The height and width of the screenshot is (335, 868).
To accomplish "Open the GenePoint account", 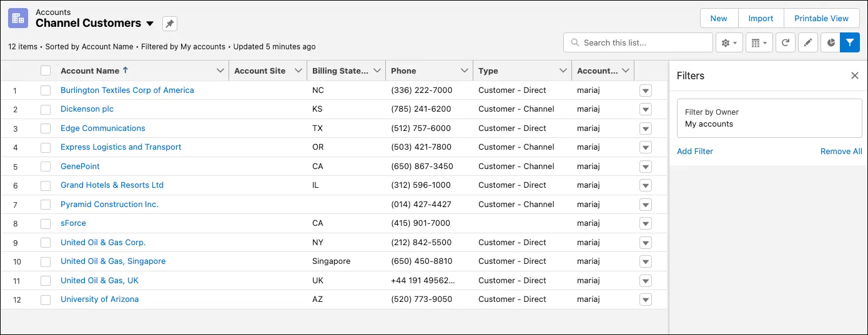I will tap(80, 167).
